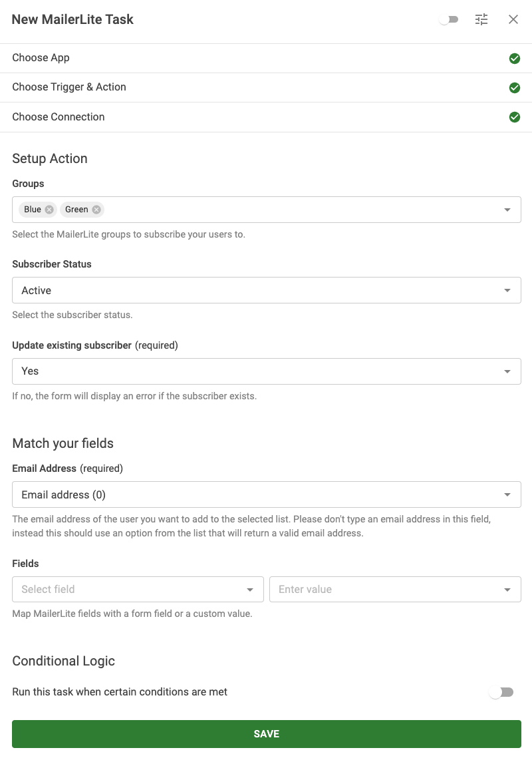
Task: Click inside the Groups selection field
Action: point(299,210)
